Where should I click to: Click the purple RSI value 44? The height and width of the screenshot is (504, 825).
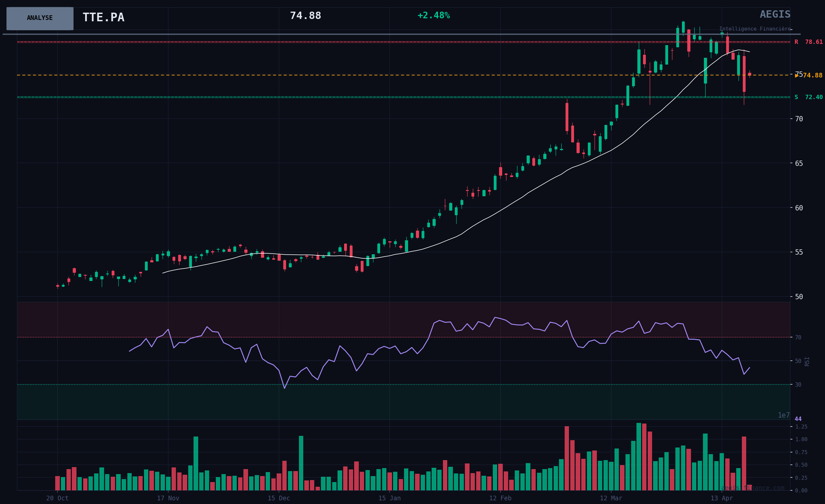tap(798, 419)
